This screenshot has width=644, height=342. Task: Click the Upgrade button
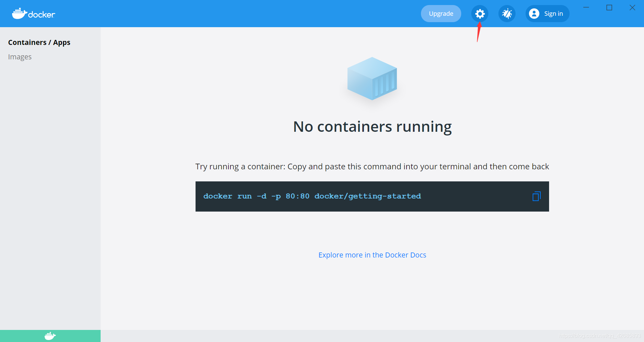coord(441,14)
